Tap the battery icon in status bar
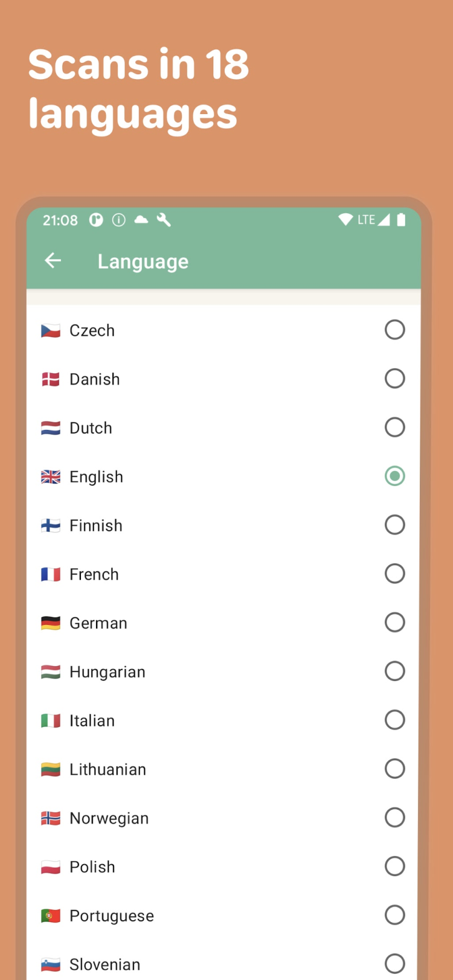Image resolution: width=453 pixels, height=980 pixels. [x=401, y=220]
